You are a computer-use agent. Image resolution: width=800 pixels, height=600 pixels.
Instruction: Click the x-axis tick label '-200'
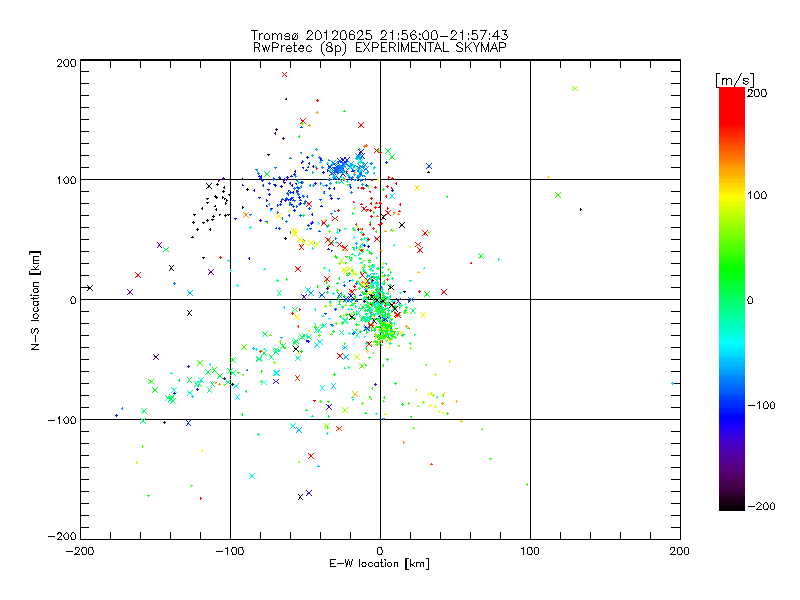click(x=81, y=551)
